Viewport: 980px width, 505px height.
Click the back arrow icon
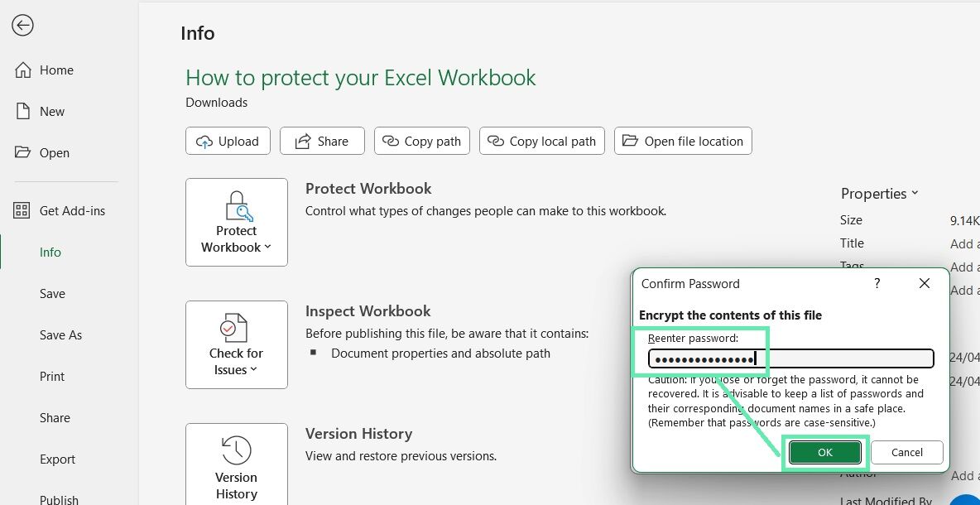pos(22,26)
